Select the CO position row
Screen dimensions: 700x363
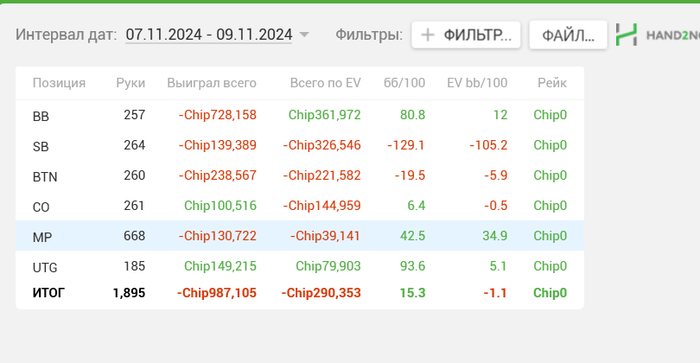pos(300,205)
